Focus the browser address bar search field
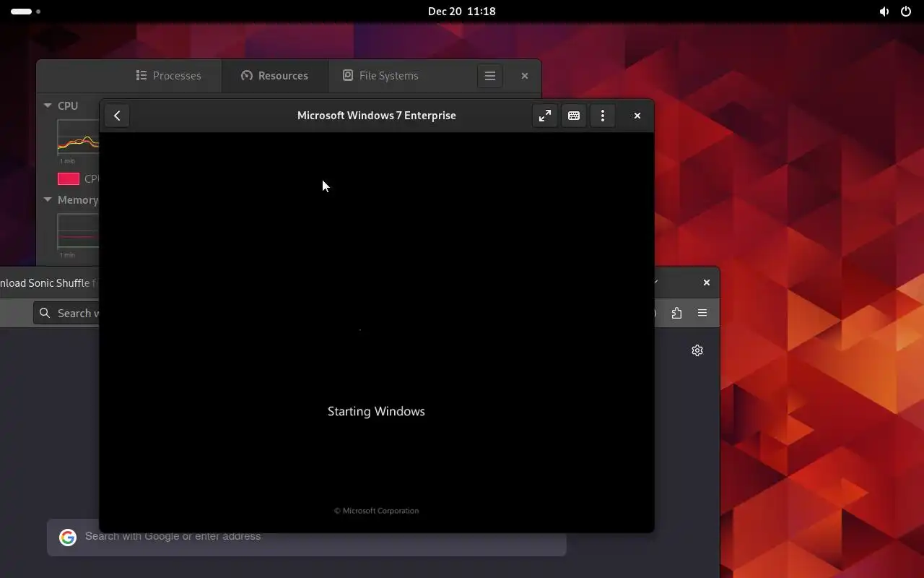This screenshot has height=578, width=924. 66,313
